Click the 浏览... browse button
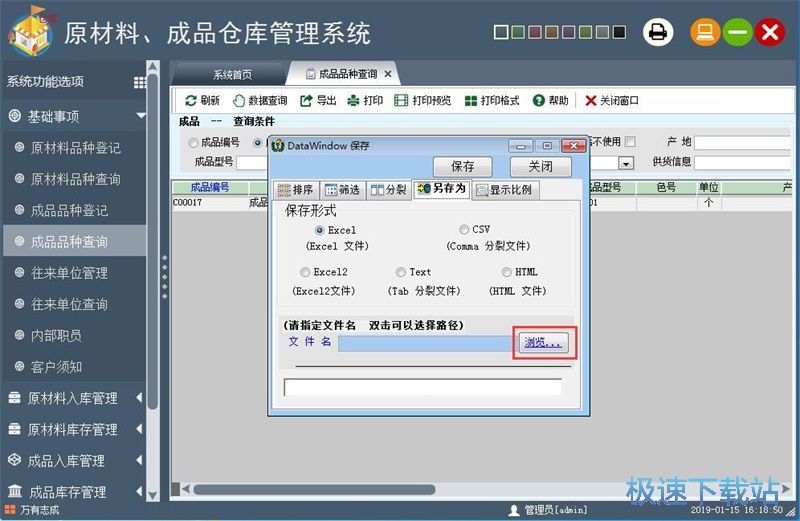Viewport: 800px width, 521px height. coord(543,342)
